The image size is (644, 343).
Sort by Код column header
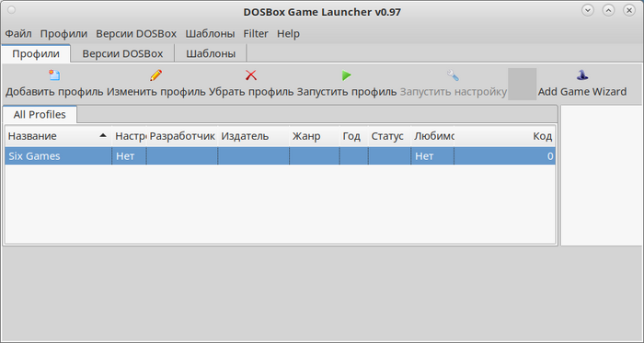tap(505, 136)
